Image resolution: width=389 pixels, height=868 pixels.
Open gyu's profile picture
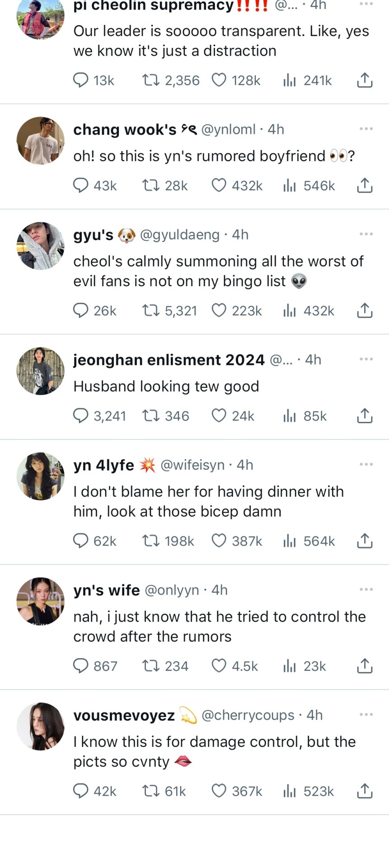tap(41, 246)
